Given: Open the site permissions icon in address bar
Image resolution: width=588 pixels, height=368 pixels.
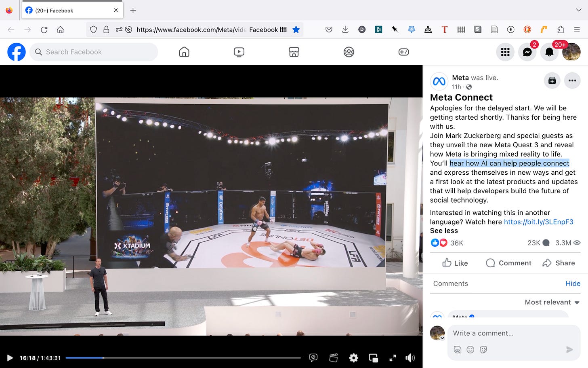Looking at the screenshot, I should (x=119, y=30).
